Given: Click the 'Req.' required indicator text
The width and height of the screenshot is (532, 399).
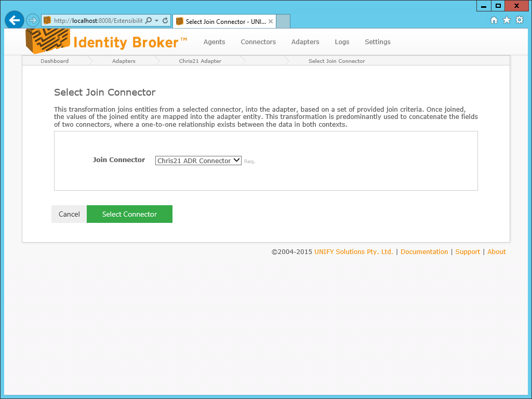Looking at the screenshot, I should [x=249, y=162].
